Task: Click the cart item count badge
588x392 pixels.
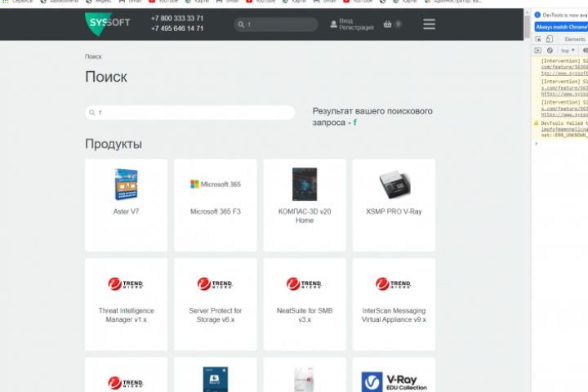Action: (399, 24)
